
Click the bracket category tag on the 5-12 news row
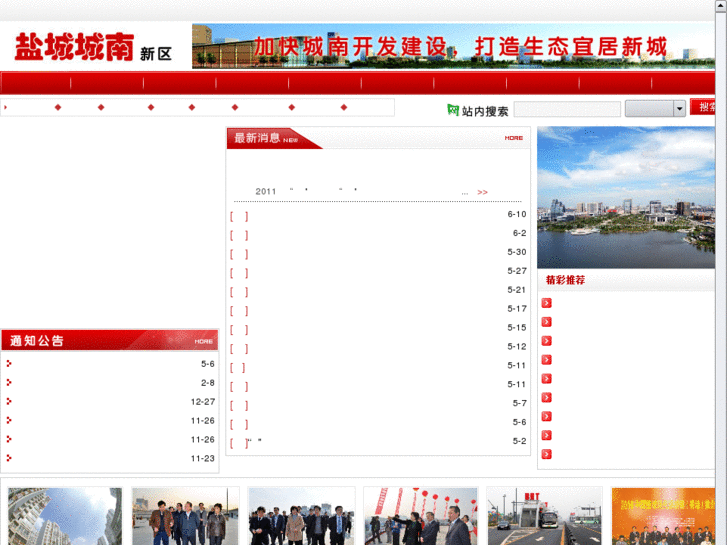(239, 349)
